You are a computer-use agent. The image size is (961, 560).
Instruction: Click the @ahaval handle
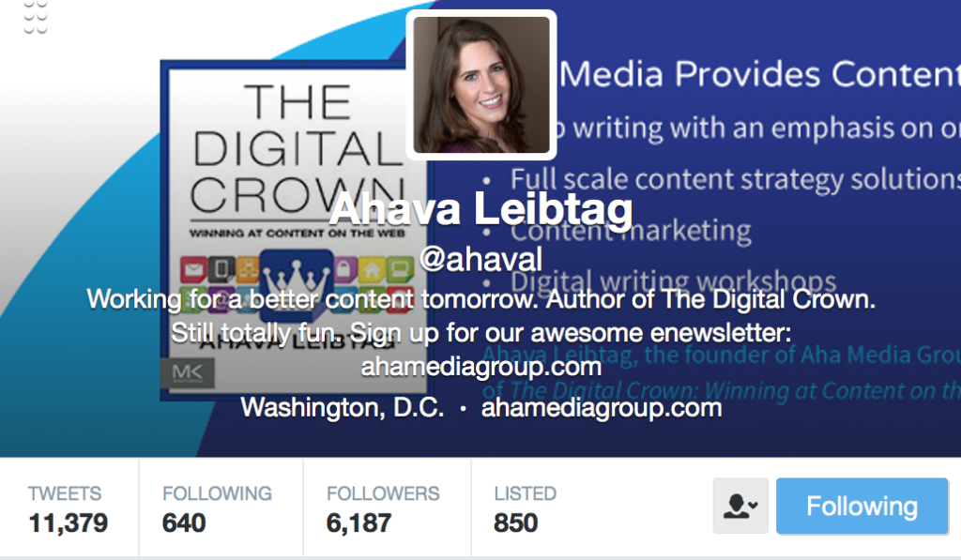[481, 259]
